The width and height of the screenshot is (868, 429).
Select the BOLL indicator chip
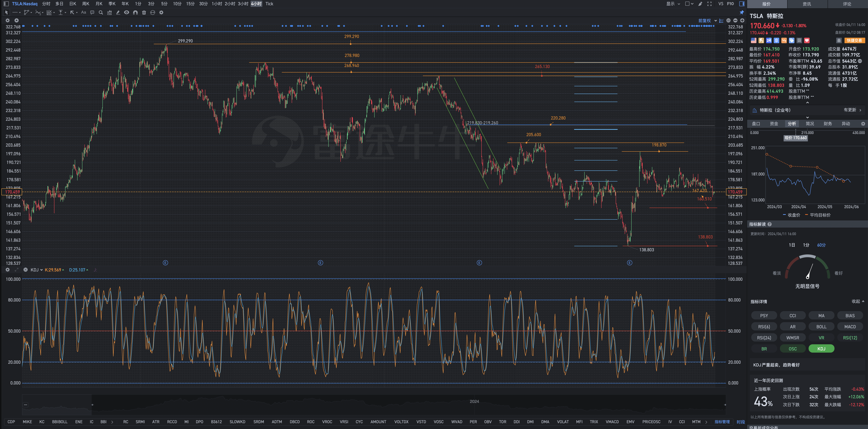[821, 327]
